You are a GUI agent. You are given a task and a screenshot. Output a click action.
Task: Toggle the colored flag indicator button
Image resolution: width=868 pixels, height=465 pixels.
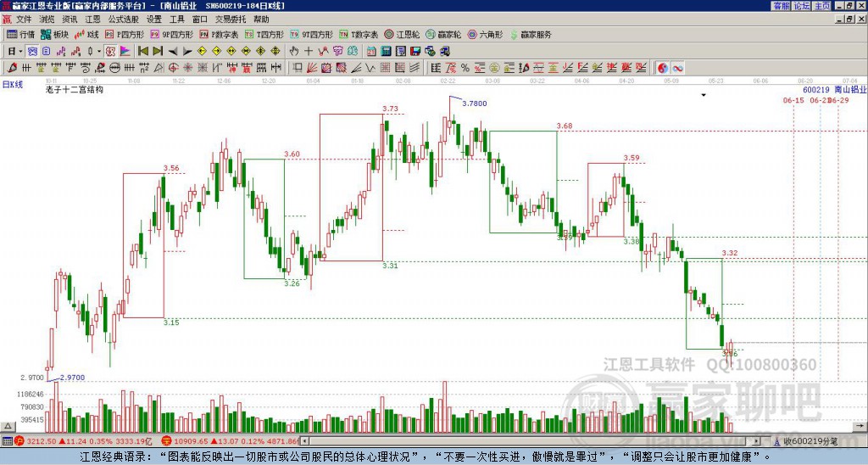[125, 52]
